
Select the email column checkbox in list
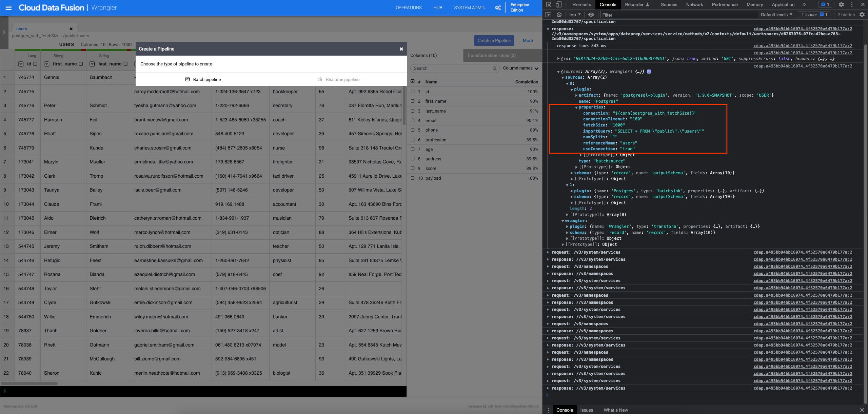coord(413,120)
